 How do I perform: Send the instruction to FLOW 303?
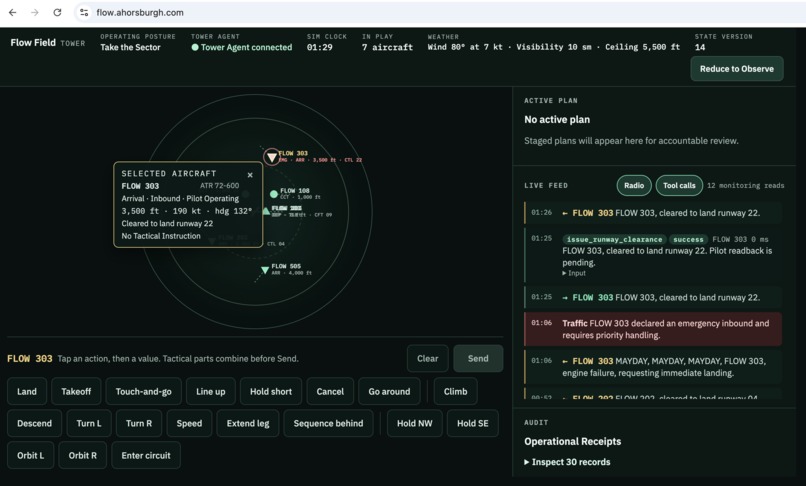pos(478,358)
